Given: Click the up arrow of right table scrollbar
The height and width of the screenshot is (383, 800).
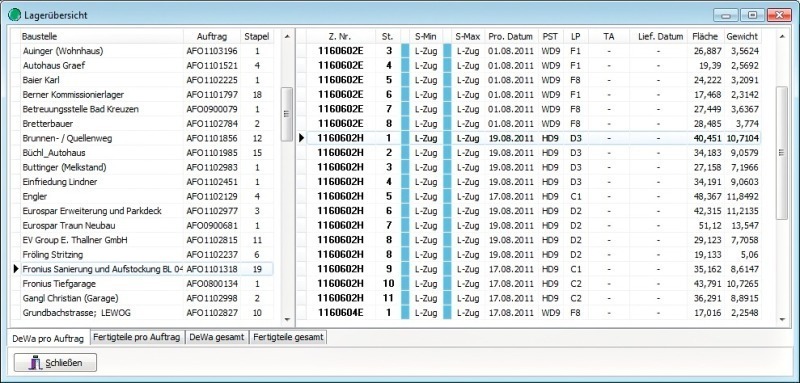Looking at the screenshot, I should click(782, 37).
